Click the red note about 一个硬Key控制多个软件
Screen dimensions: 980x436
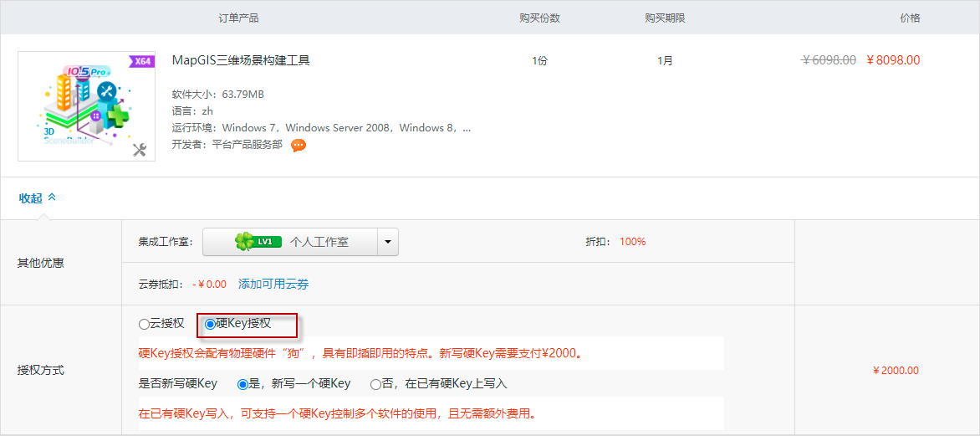coord(337,413)
